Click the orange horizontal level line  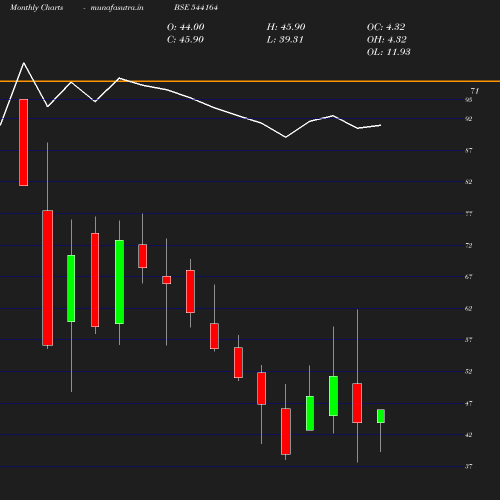tap(250, 81)
